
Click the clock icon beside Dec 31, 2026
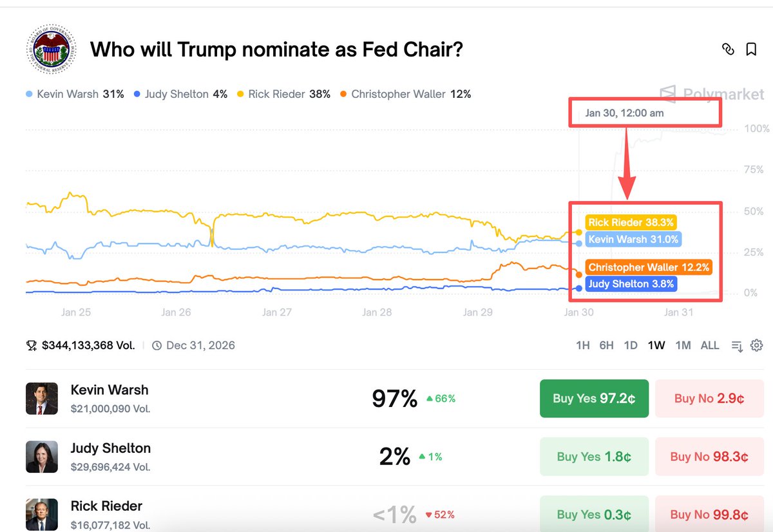point(157,346)
